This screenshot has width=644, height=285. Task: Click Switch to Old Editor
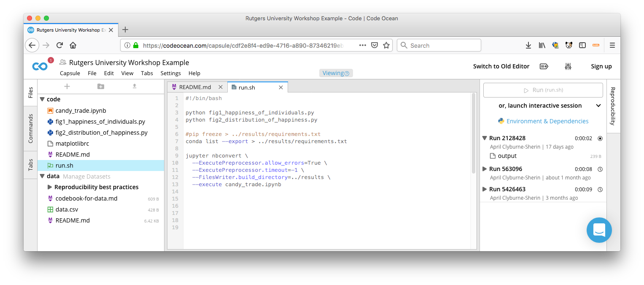tap(501, 66)
